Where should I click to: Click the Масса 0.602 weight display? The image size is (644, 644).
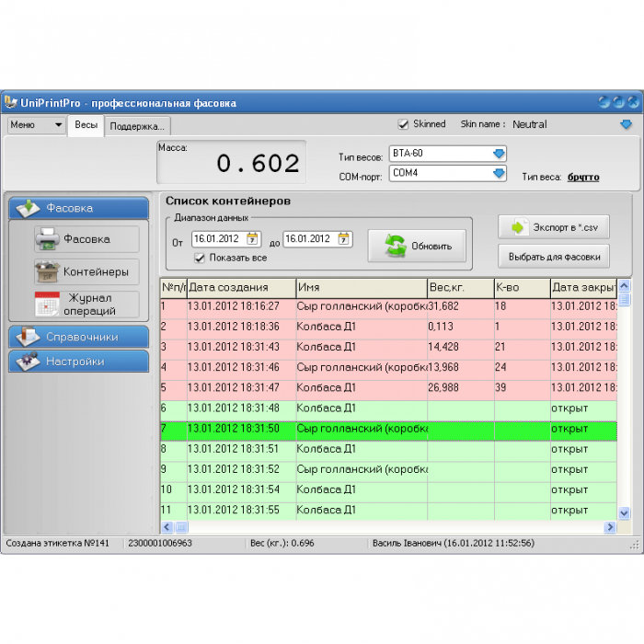click(232, 162)
